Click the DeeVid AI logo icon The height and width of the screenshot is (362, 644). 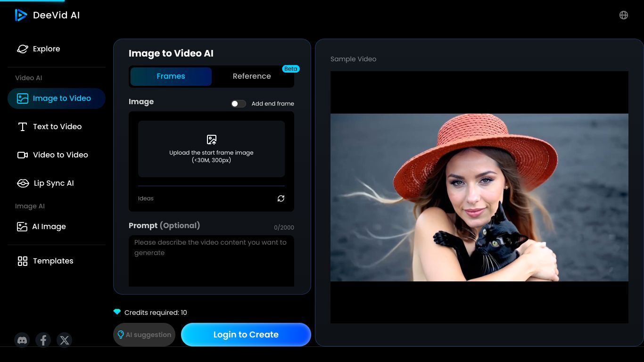21,15
